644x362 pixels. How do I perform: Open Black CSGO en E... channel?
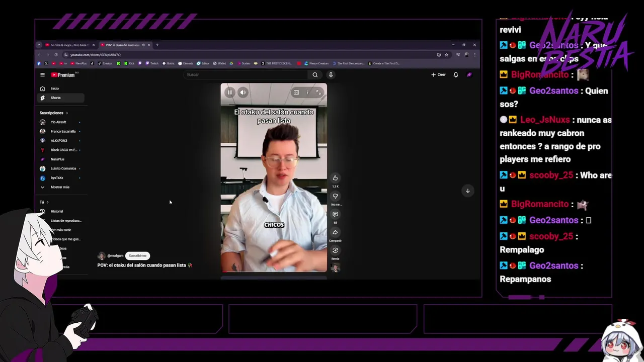pyautogui.click(x=61, y=150)
